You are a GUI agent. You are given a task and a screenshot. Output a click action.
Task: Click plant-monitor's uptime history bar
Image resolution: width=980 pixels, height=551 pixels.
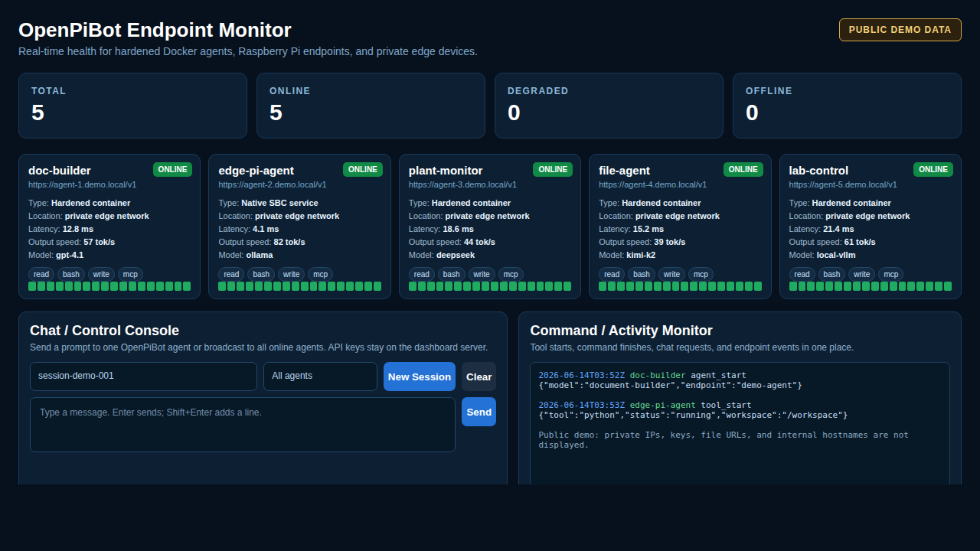click(490, 286)
